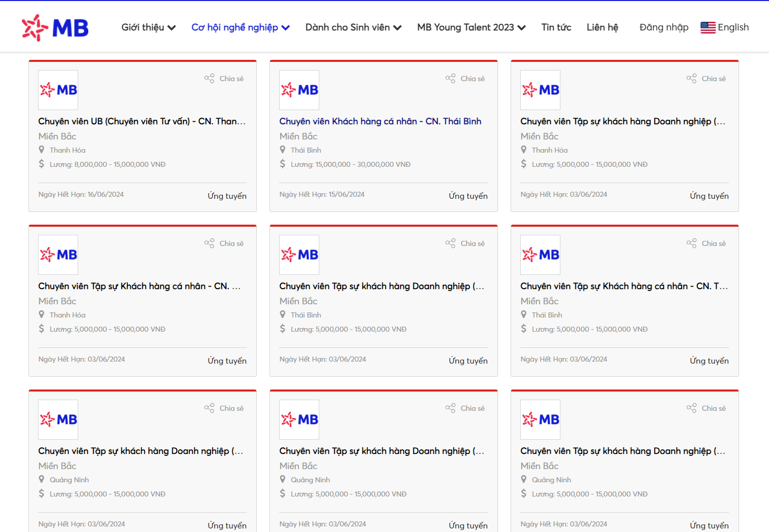This screenshot has height=532, width=769.
Task: Click location pin in Tập sự Doanh nghiệp Thái Bình card
Action: (x=283, y=314)
